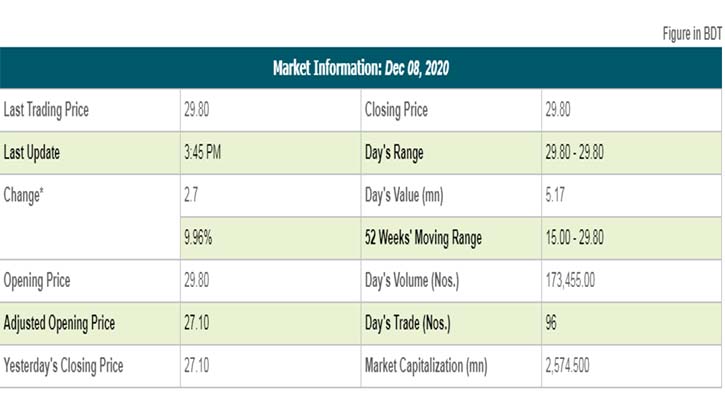Select the 2,574.500 market capitalization value
Viewport: 725px width, 400px height.
click(567, 365)
